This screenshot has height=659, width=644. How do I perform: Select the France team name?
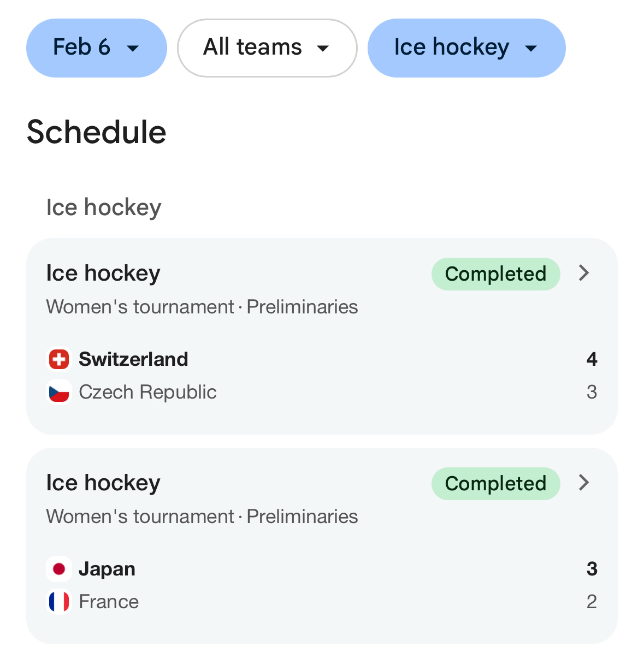109,602
